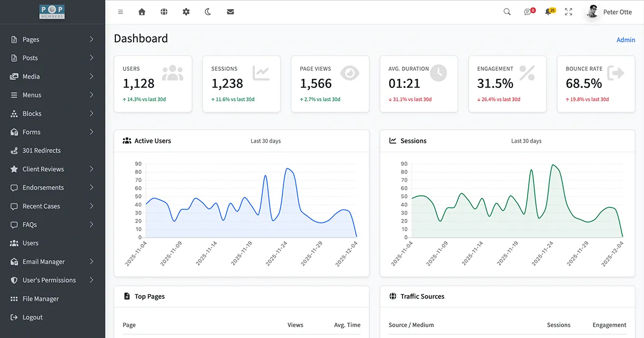Expand the Forms chevron
Screen dimensions: 644x338
[x=92, y=132]
